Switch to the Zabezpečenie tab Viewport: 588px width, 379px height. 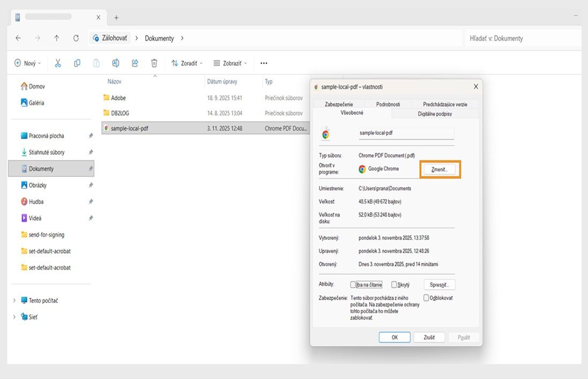coord(339,104)
